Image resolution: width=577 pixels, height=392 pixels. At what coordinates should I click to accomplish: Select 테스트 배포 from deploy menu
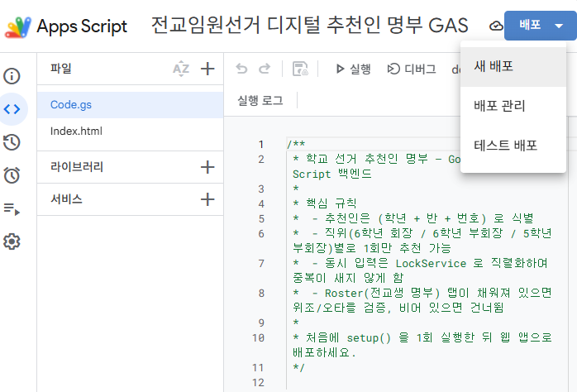[513, 146]
